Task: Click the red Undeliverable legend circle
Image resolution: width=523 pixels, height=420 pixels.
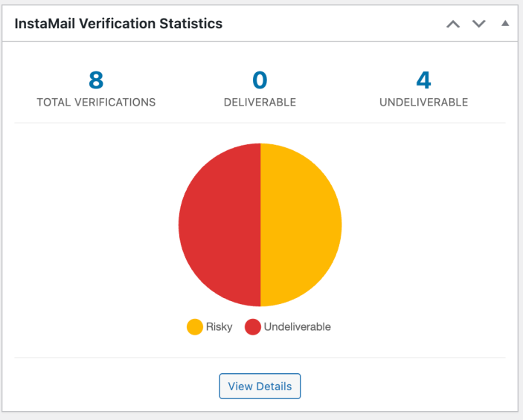Action: click(x=253, y=326)
